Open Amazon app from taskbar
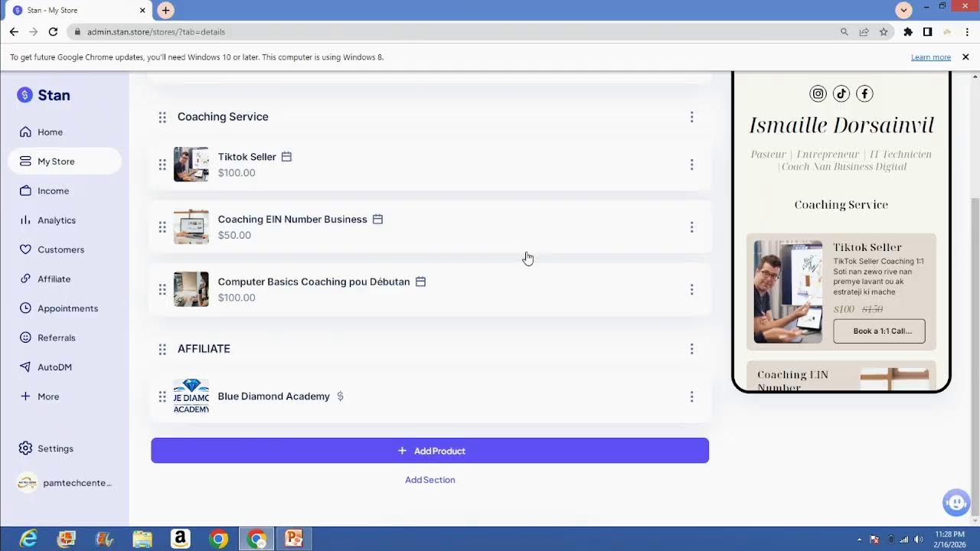Viewport: 980px width, 551px height. [181, 539]
